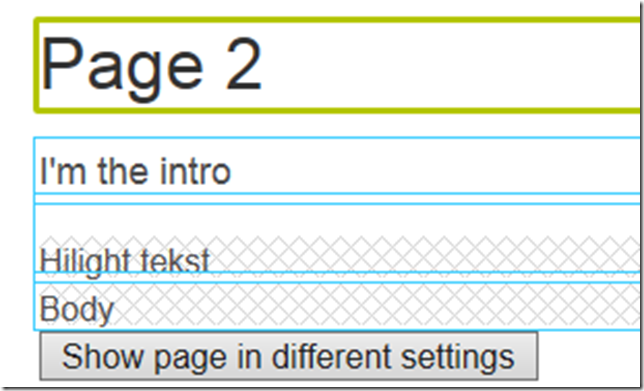Click the Show page in different settings button
This screenshot has height=391, width=644.
point(289,356)
